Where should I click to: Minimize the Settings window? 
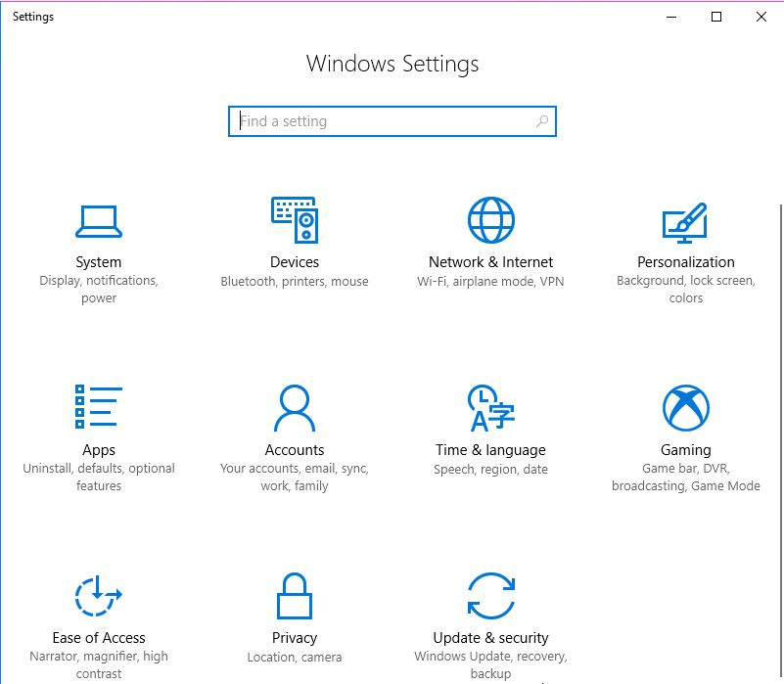671,17
